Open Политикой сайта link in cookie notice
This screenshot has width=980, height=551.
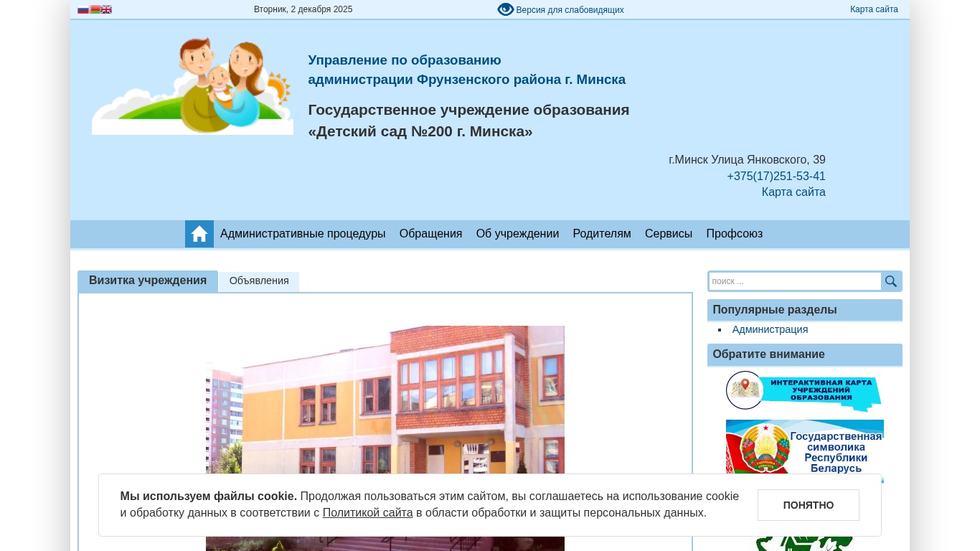[x=367, y=513]
